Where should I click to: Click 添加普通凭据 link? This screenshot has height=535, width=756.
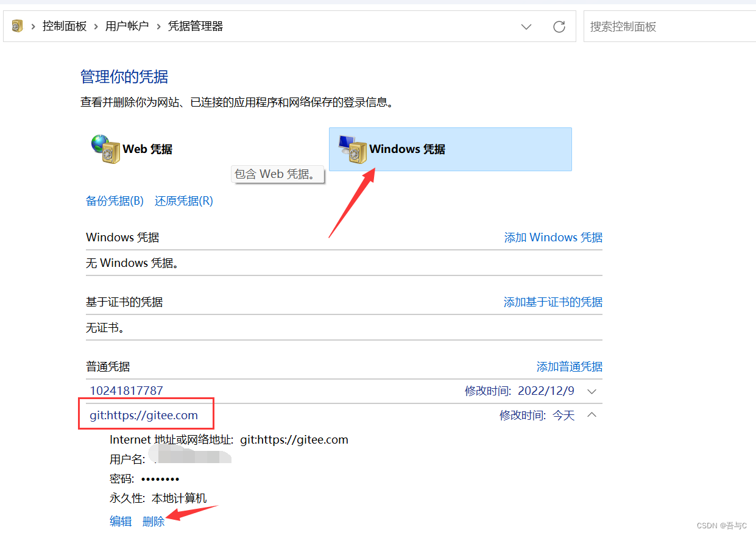pos(570,367)
